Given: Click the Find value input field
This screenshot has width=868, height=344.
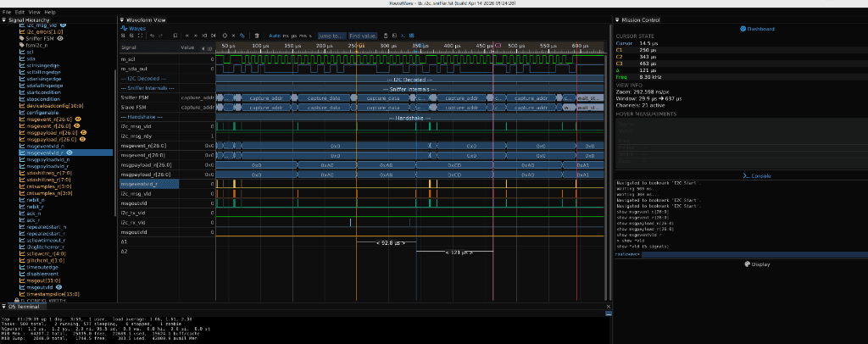Looking at the screenshot, I should pyautogui.click(x=363, y=36).
